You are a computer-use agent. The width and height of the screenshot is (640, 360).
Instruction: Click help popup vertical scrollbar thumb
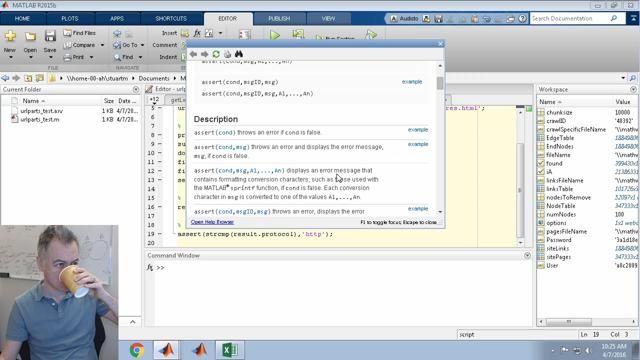pos(440,83)
